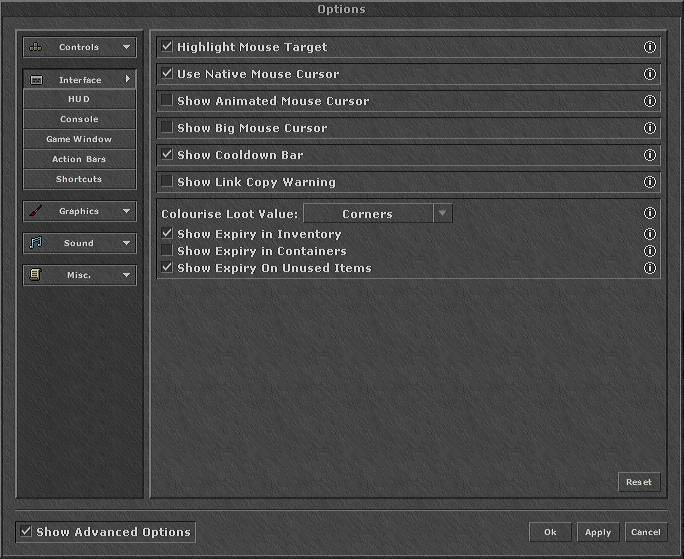Click info icon for Show Animated Mouse Cursor

[650, 101]
